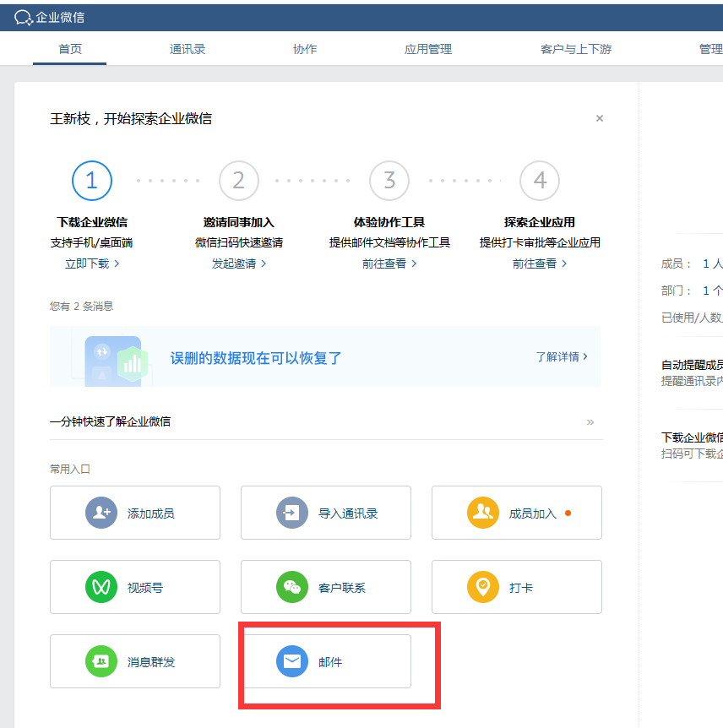723x728 pixels.
Task: Open the 视频号 entry label
Action: point(145,588)
